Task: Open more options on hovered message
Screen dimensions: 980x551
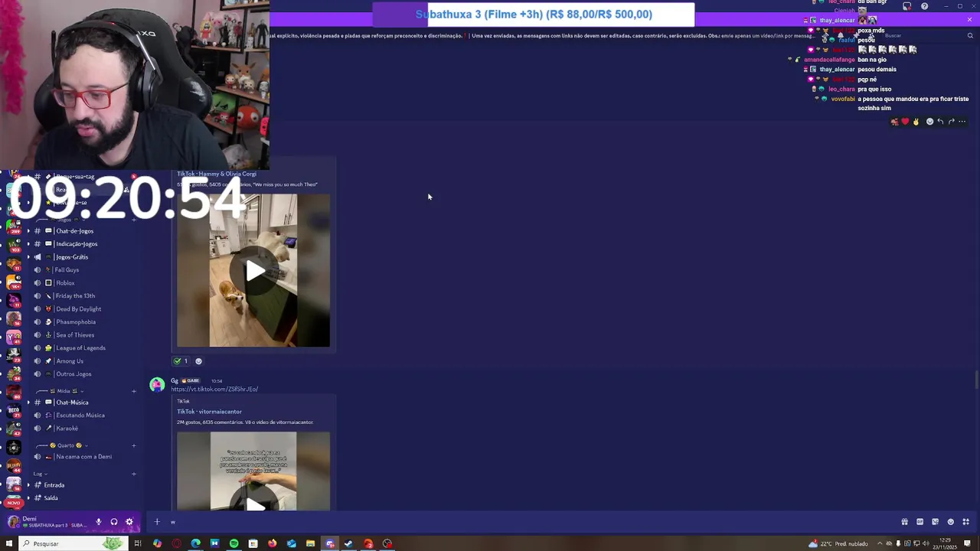Action: point(962,122)
